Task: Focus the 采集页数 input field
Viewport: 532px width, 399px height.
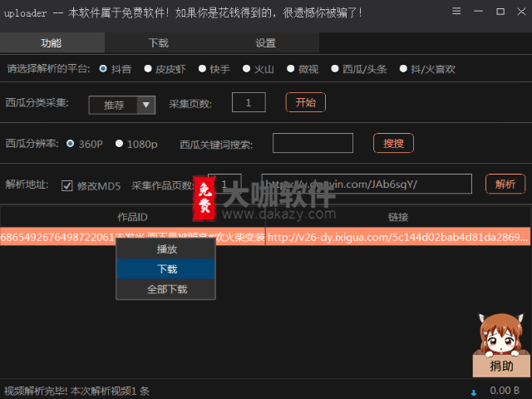Action: point(249,102)
